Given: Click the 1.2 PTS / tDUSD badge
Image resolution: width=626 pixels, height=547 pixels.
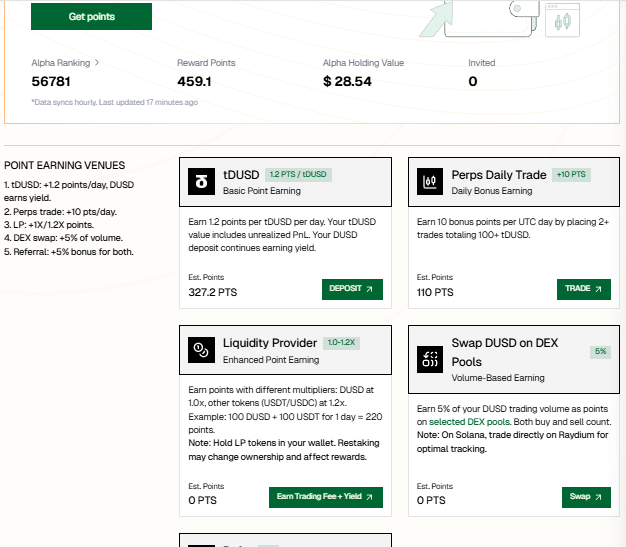Looking at the screenshot, I should point(298,174).
